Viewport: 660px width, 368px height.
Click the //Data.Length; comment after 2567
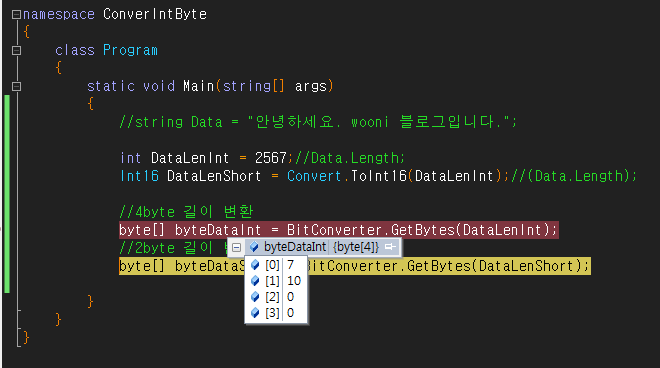(350, 158)
